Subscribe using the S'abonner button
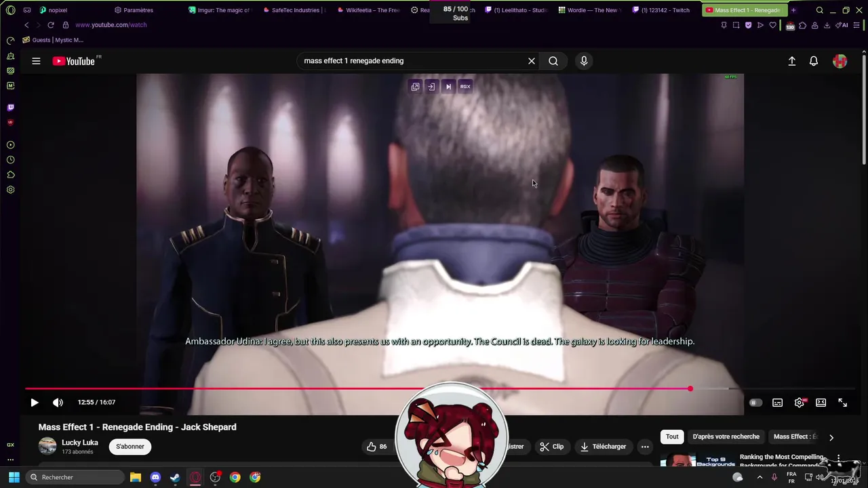The height and width of the screenshot is (488, 868). 130,447
